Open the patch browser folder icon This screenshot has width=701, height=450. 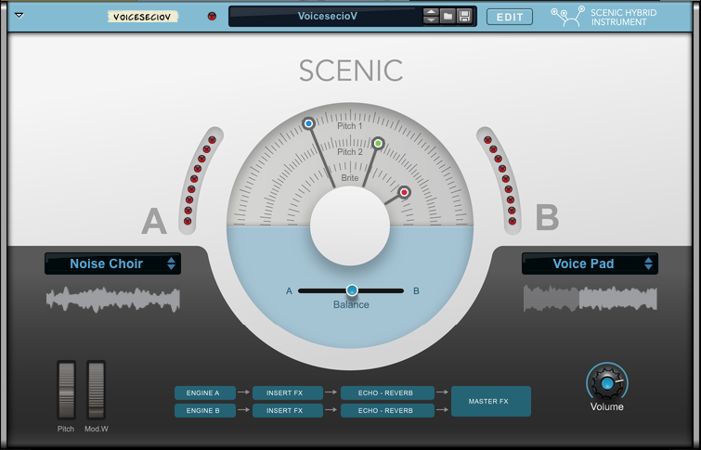[448, 16]
